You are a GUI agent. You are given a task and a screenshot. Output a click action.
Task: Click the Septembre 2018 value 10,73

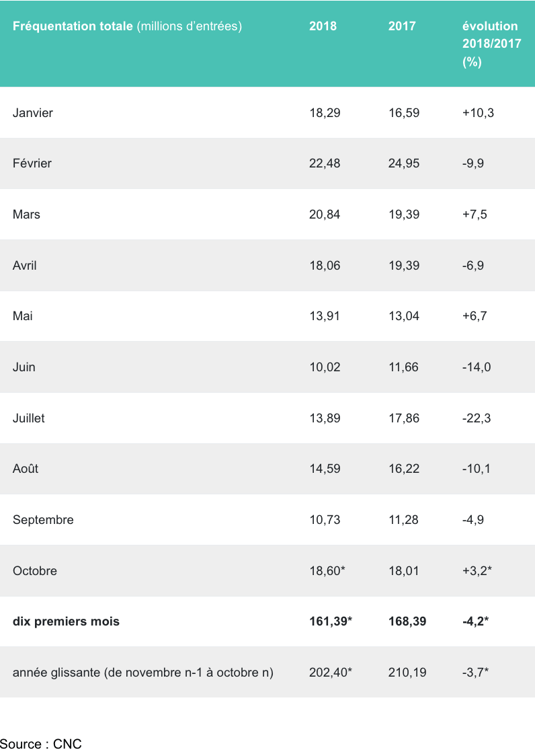(325, 520)
